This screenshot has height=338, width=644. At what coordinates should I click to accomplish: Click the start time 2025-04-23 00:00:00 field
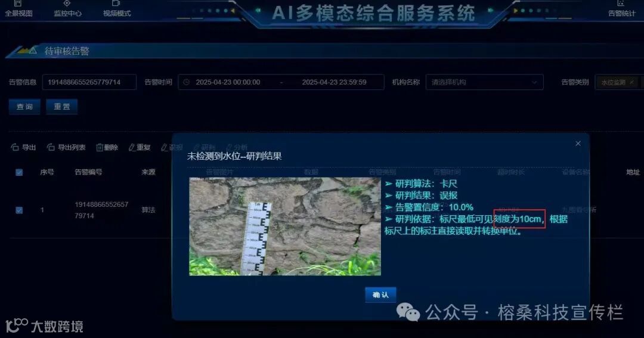pos(228,82)
